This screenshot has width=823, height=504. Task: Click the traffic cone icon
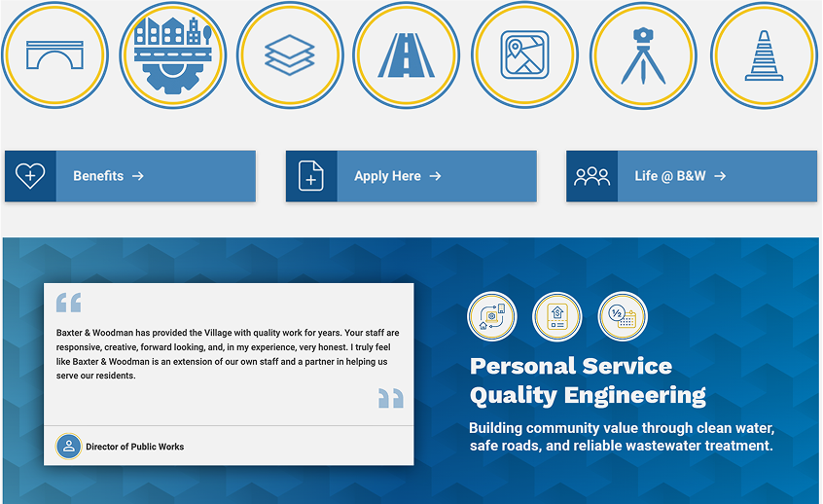(765, 55)
